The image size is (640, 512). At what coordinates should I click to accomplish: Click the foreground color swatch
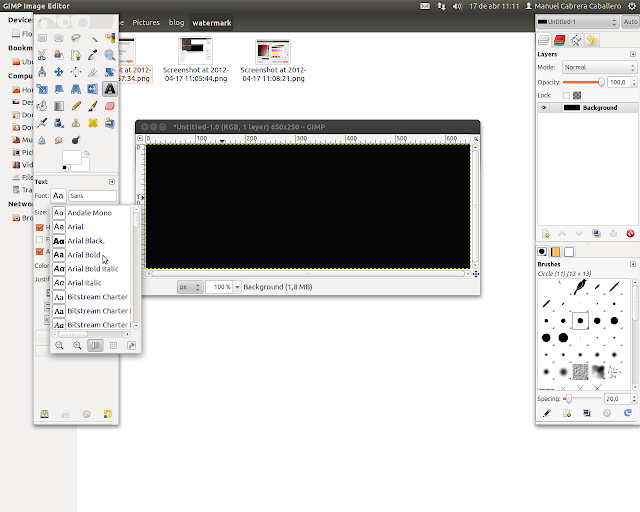(71, 158)
